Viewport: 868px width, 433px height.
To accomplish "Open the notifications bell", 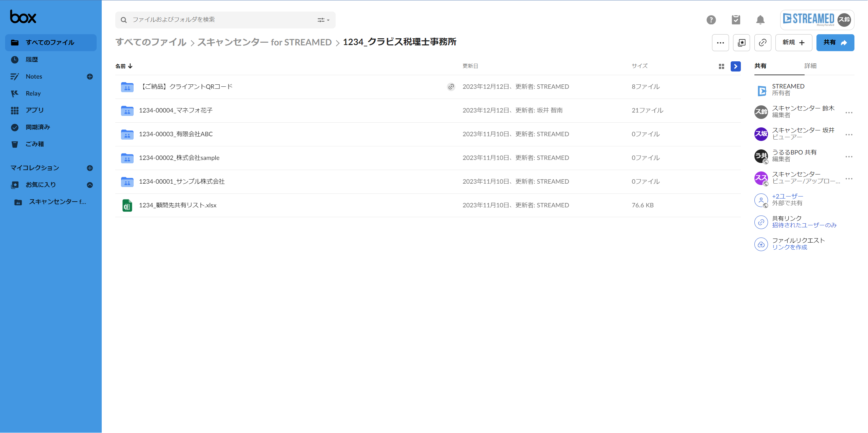I will 760,20.
